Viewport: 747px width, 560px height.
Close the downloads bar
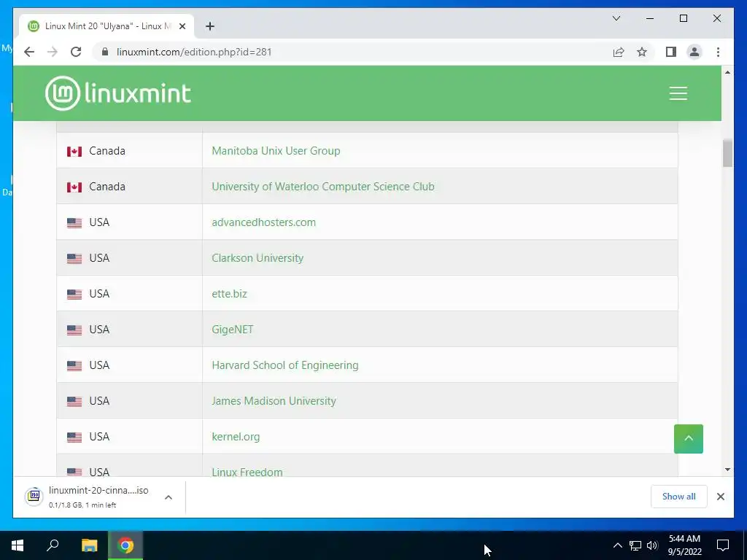click(x=720, y=497)
